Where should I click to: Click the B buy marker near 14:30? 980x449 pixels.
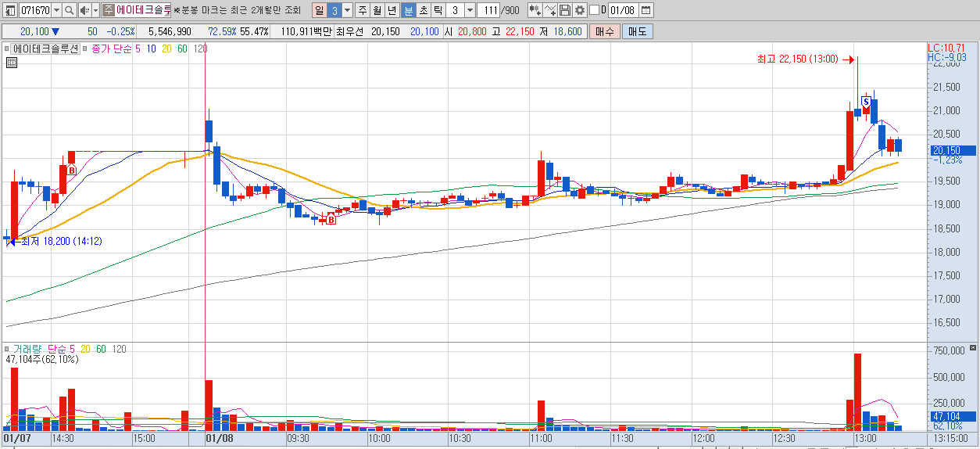point(71,170)
